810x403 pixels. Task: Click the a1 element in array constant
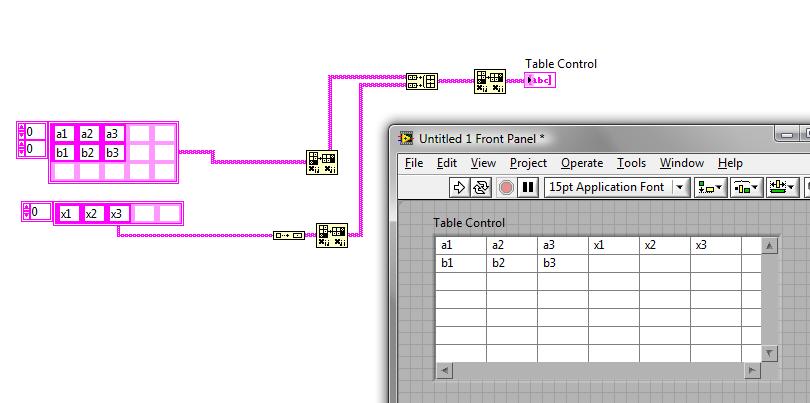pos(65,134)
